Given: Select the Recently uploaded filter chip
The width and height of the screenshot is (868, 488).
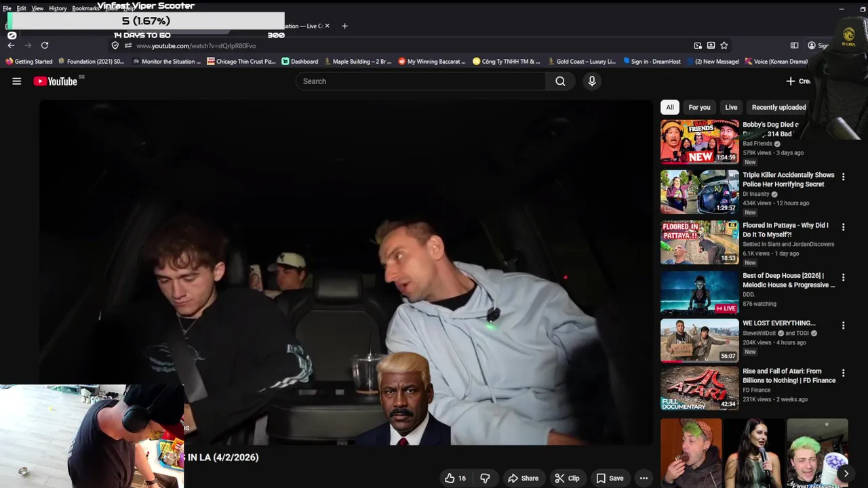Looking at the screenshot, I should (x=778, y=107).
